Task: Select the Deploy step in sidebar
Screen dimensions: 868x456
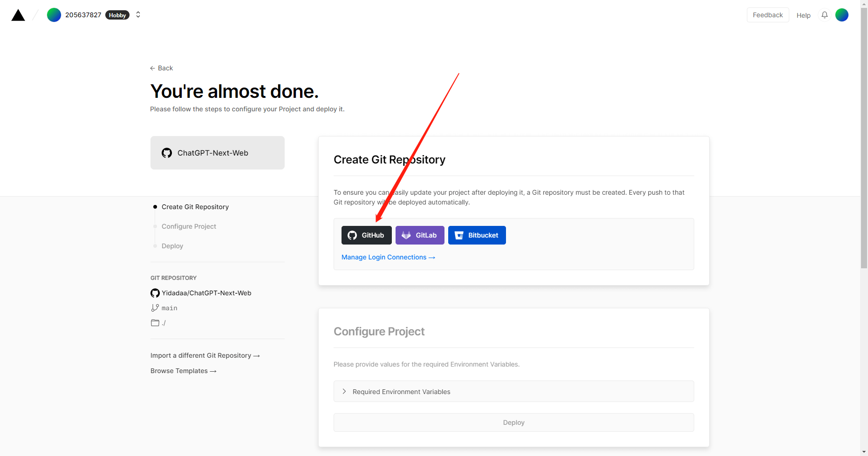Action: (172, 246)
